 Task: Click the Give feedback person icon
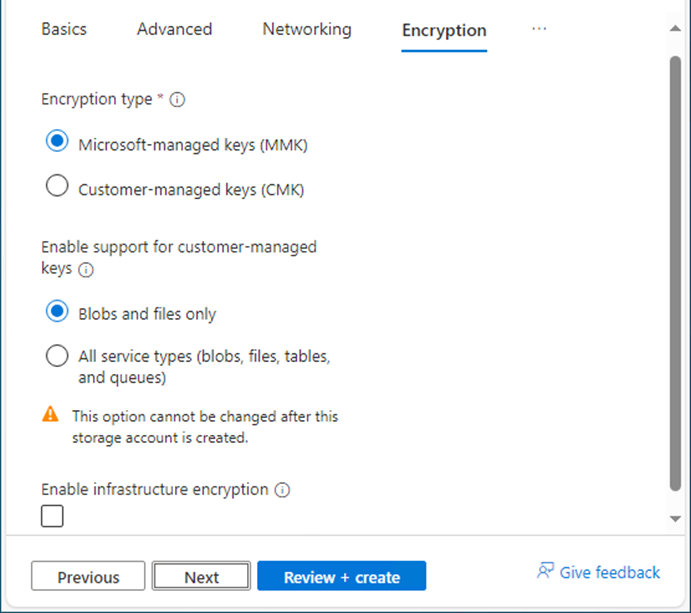pyautogui.click(x=545, y=570)
